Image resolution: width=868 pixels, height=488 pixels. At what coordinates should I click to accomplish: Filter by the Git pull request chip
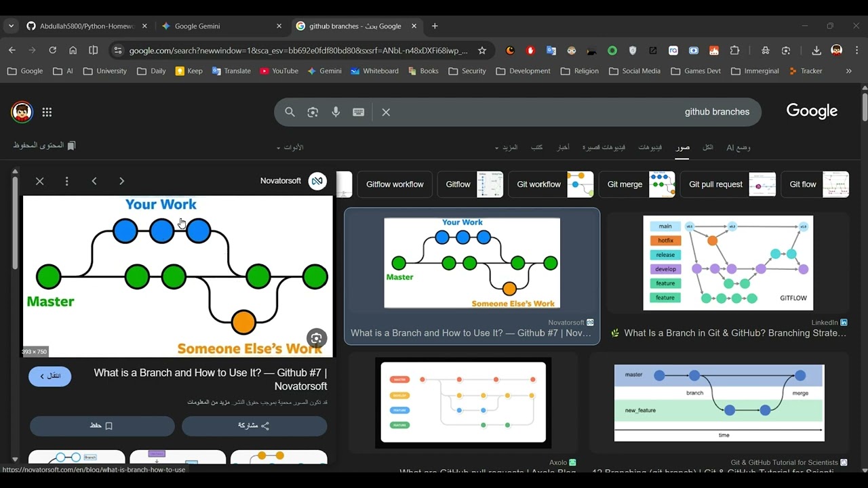tap(728, 184)
